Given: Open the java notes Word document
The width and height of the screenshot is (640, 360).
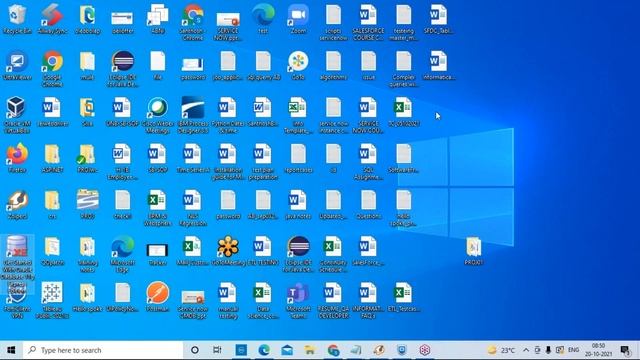Looking at the screenshot, I should [298, 204].
